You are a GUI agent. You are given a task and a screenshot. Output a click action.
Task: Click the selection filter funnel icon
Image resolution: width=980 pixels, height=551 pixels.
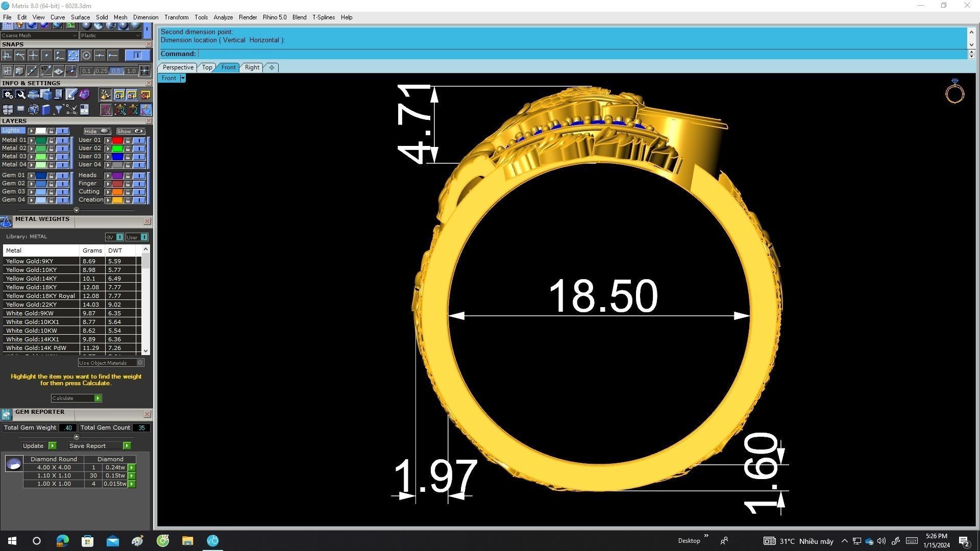pyautogui.click(x=58, y=110)
